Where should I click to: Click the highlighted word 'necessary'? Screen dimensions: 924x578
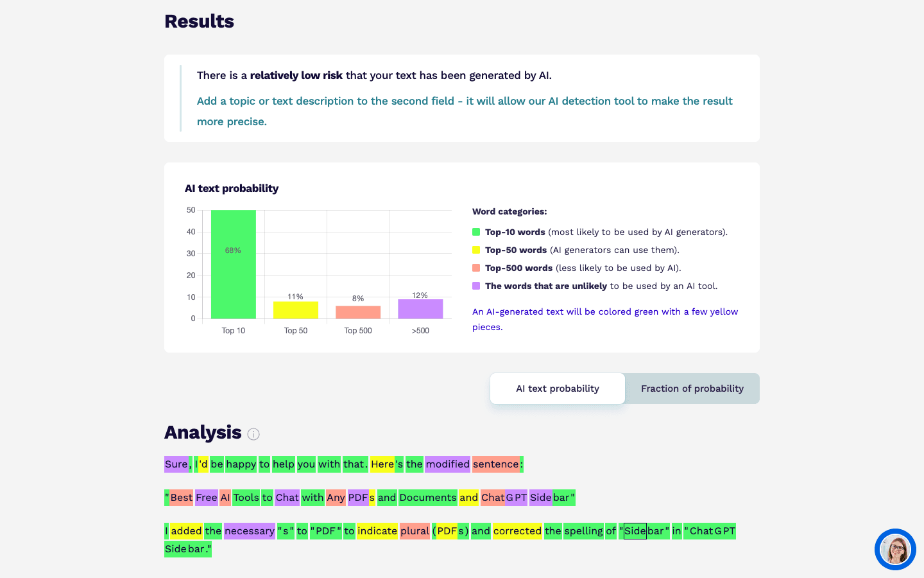[250, 531]
